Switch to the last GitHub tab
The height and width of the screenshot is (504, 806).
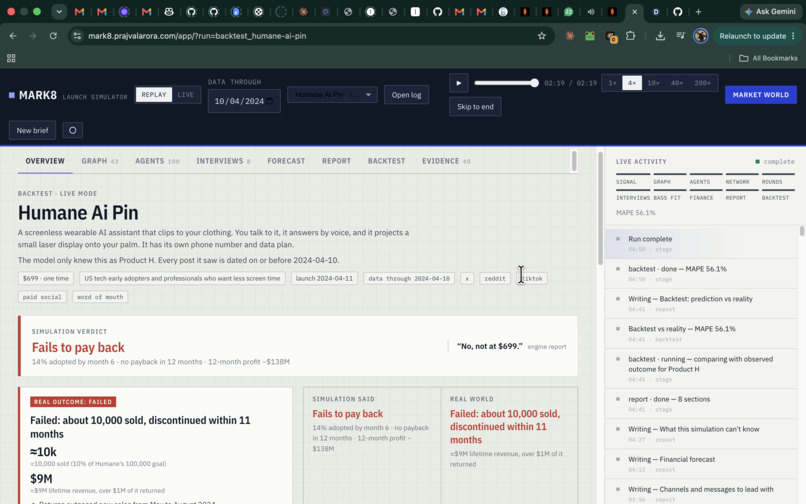coord(677,11)
